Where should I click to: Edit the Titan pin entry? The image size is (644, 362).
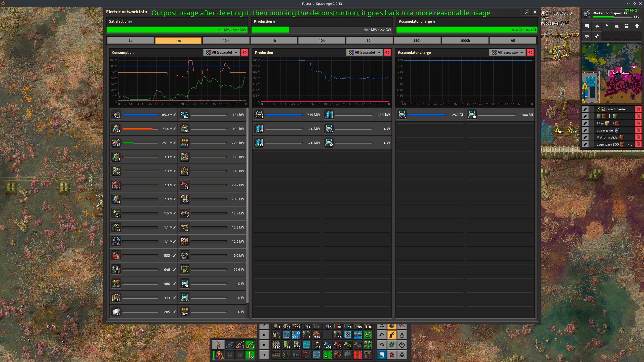(x=585, y=123)
